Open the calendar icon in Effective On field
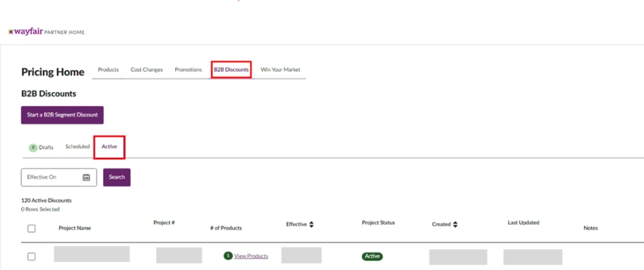The image size is (644, 270). tap(87, 177)
